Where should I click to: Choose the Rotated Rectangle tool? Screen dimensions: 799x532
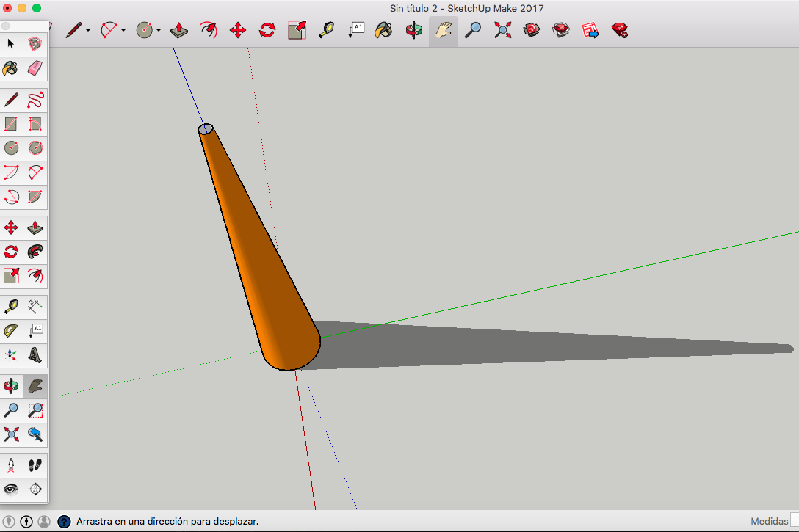coord(35,124)
